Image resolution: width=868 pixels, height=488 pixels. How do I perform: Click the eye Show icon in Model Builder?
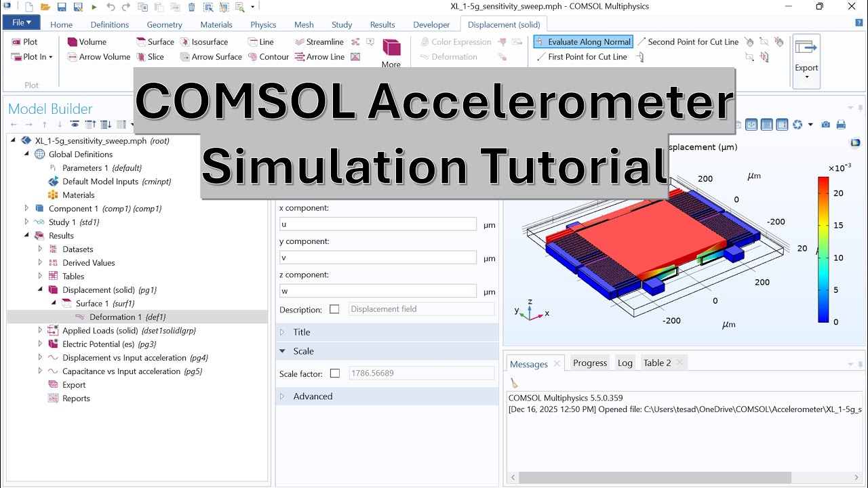tap(75, 125)
